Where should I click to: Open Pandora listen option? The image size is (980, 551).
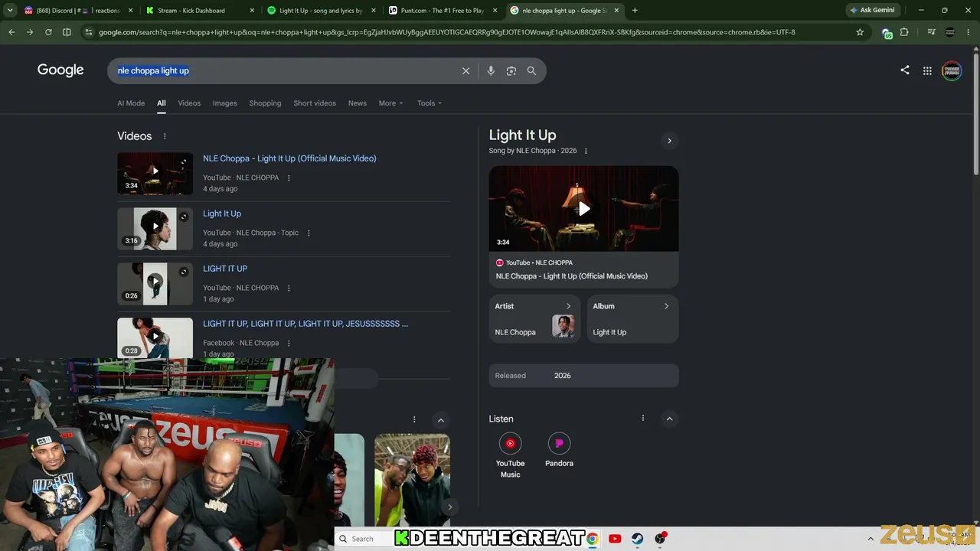pyautogui.click(x=559, y=451)
